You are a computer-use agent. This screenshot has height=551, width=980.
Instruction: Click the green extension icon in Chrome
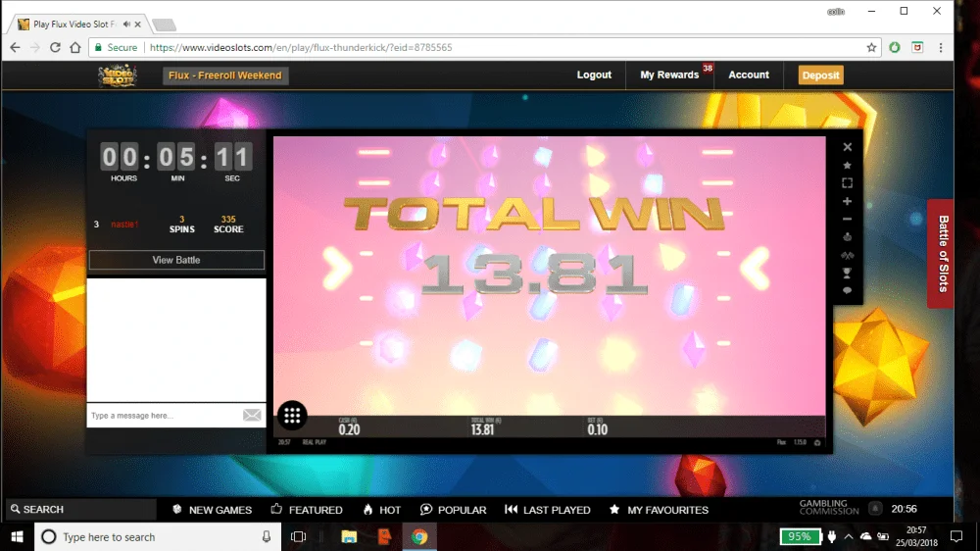point(895,47)
